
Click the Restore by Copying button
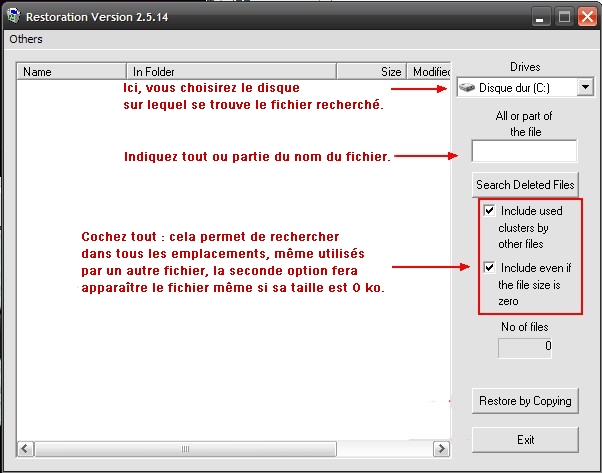tap(525, 401)
